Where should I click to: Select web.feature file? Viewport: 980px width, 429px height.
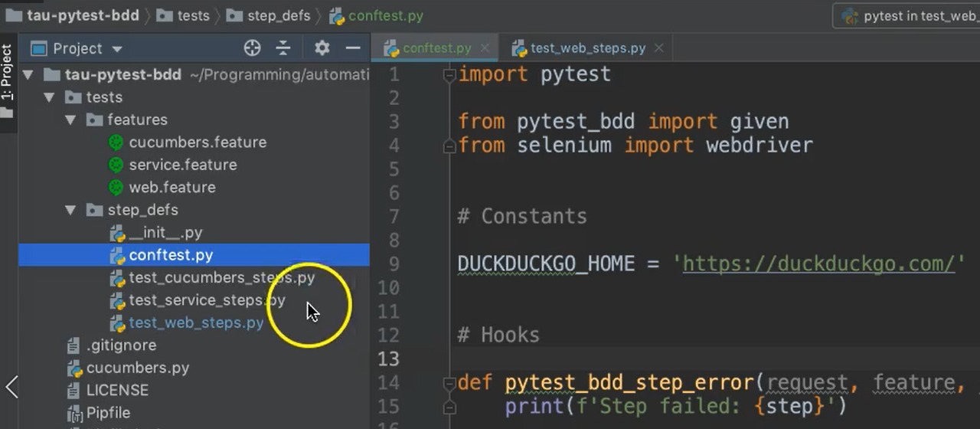[172, 187]
